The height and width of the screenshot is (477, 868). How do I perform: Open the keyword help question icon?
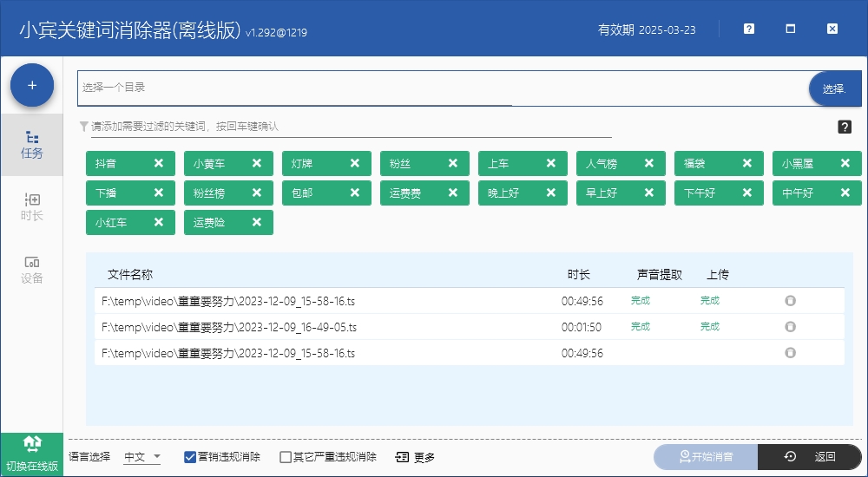pyautogui.click(x=845, y=127)
